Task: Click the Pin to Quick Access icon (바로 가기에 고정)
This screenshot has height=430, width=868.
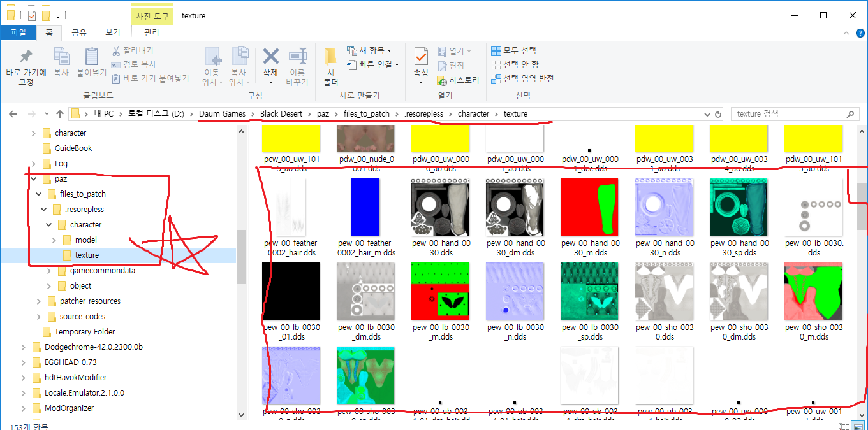Action: [x=26, y=58]
